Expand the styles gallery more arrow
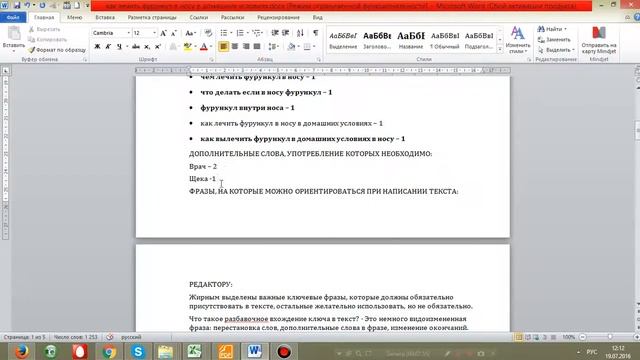The image size is (640, 360). click(500, 49)
